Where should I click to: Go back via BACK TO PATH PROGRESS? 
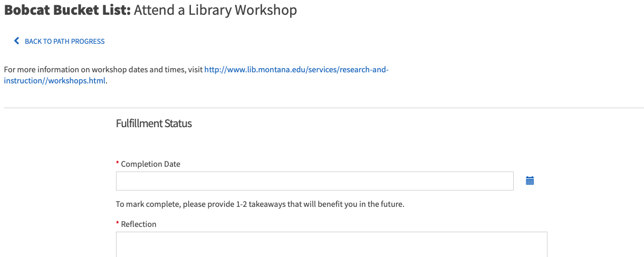[x=64, y=41]
